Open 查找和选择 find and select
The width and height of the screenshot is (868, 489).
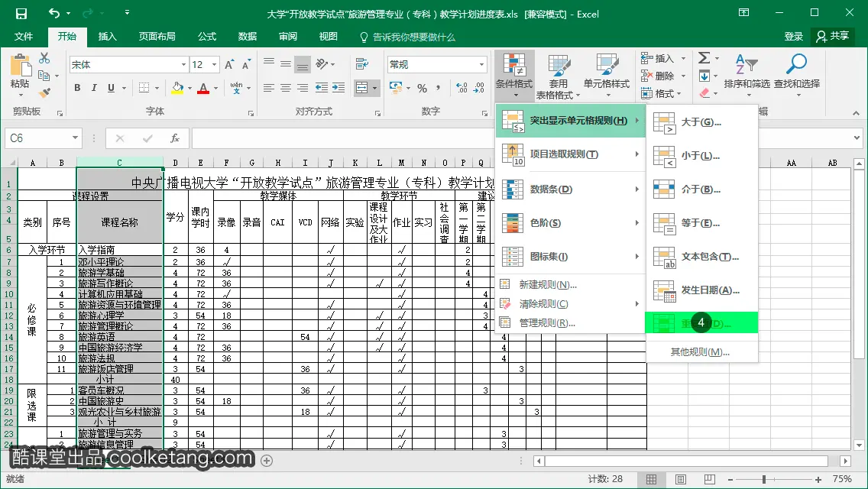tap(797, 76)
